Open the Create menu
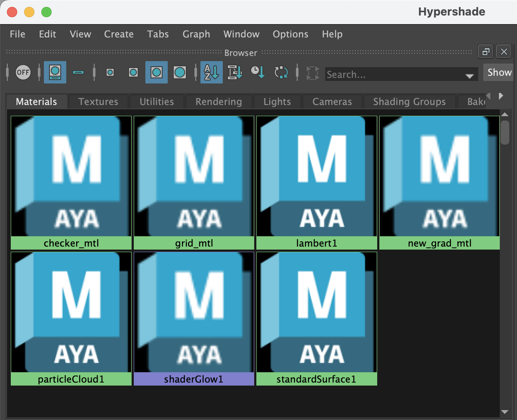 119,34
